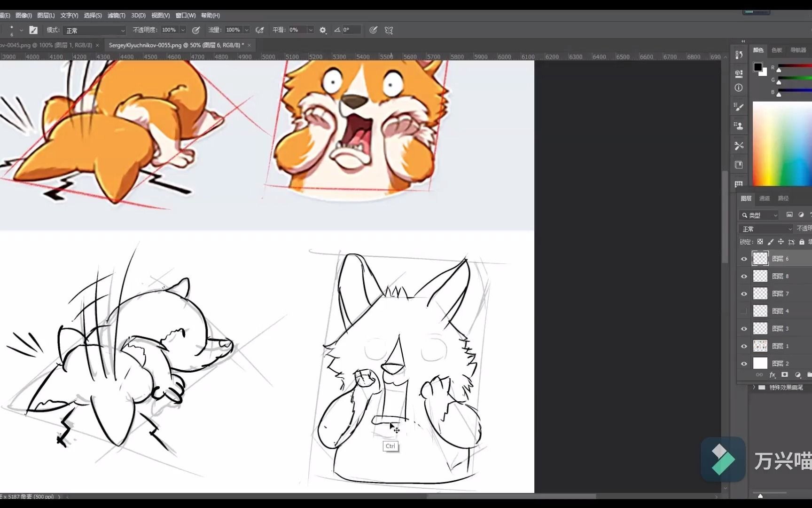Viewport: 812px width, 508px height.
Task: Add a layer style fx
Action: [x=772, y=375]
